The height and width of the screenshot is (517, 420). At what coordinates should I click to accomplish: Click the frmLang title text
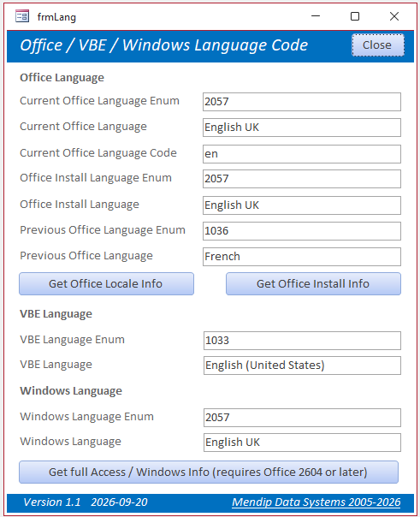(x=56, y=17)
